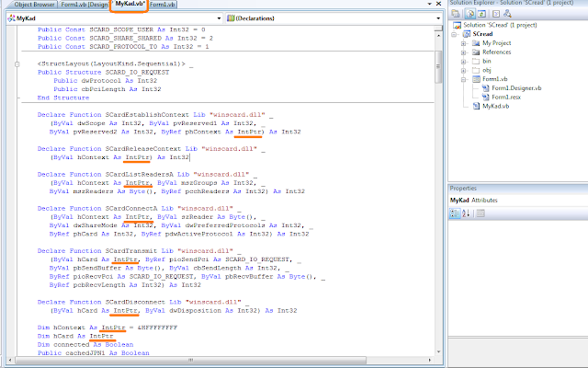This screenshot has width=588, height=368.
Task: Click the horizontal scrollbar right arrow
Action: point(430,360)
